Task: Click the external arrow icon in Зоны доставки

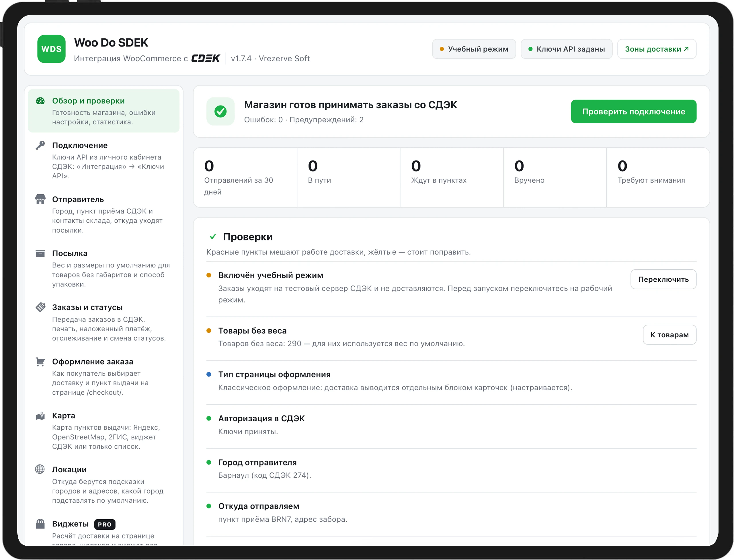Action: coord(686,49)
